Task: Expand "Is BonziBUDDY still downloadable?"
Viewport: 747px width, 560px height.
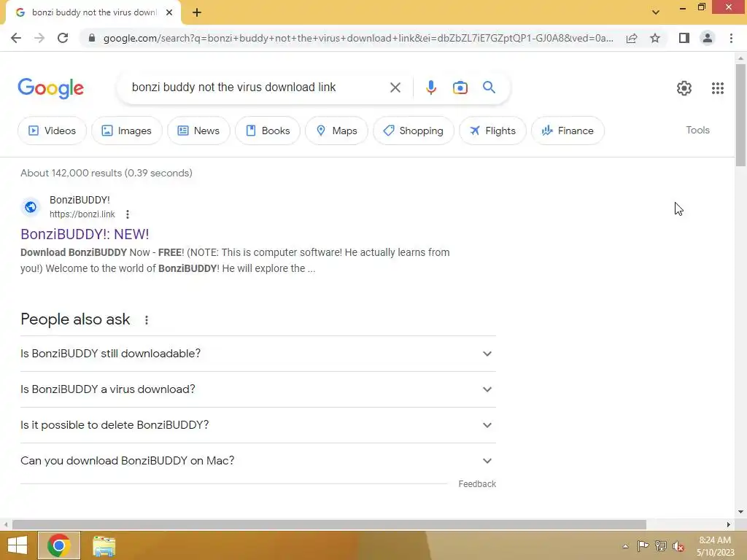Action: tap(258, 354)
